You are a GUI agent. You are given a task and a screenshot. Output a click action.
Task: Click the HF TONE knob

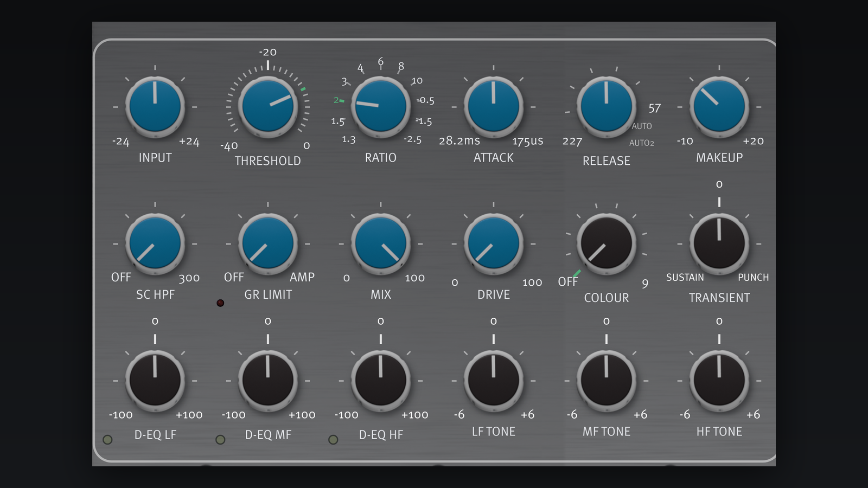pyautogui.click(x=719, y=380)
